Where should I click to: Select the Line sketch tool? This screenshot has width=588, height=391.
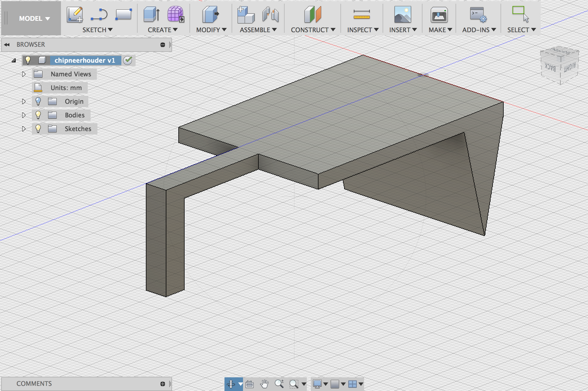coord(99,15)
